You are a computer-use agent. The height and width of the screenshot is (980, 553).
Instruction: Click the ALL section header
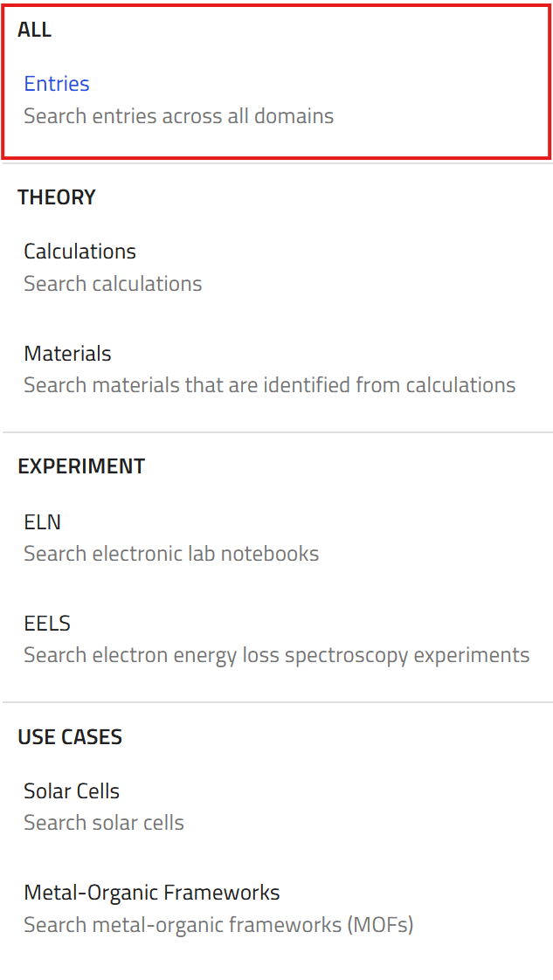pos(34,30)
